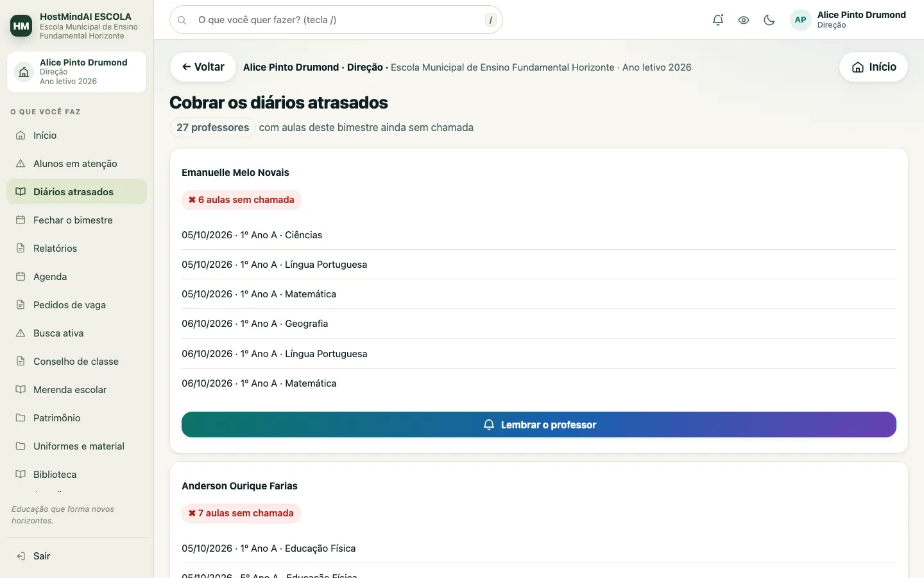
Task: Remind Emanuelle Melo Novais with Lembrar o professor
Action: pos(539,425)
